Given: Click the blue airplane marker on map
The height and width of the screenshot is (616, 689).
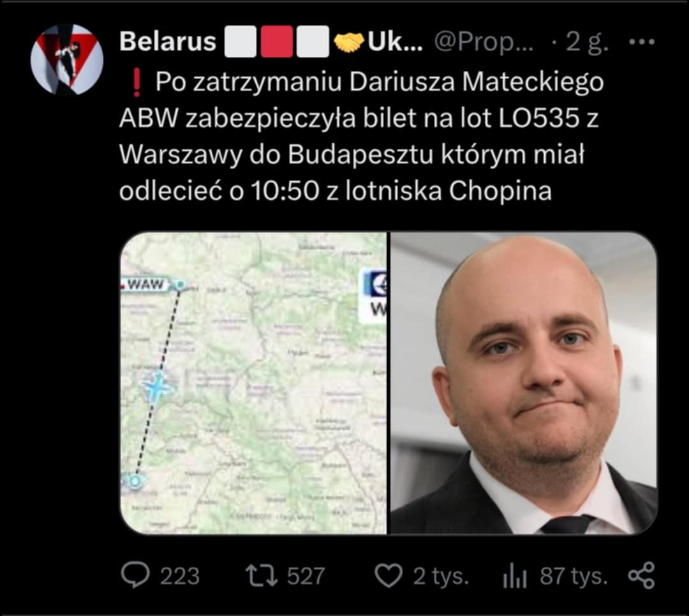Looking at the screenshot, I should pos(158,387).
